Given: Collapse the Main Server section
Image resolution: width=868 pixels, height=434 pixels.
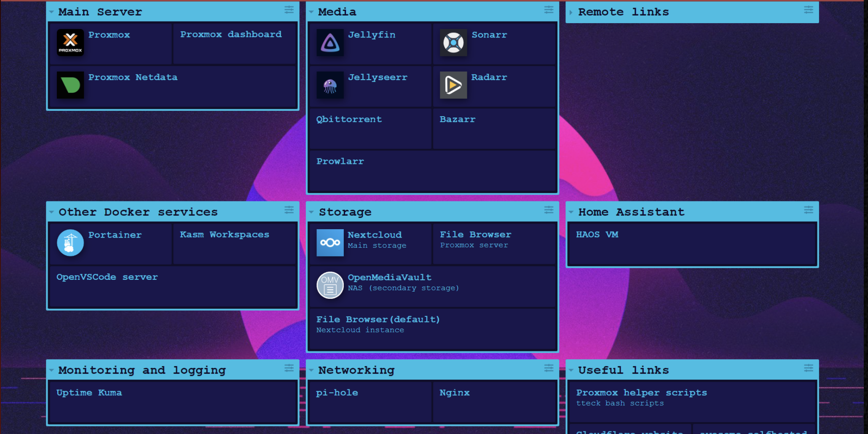Looking at the screenshot, I should (51, 12).
